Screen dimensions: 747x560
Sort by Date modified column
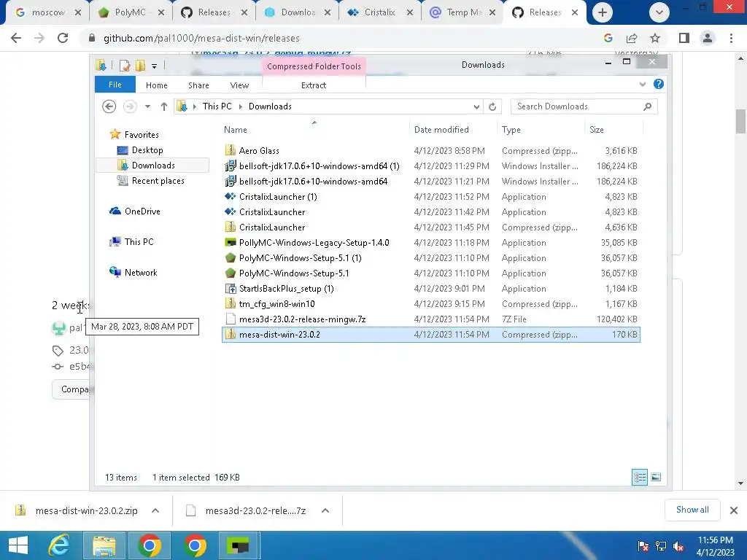click(x=452, y=130)
